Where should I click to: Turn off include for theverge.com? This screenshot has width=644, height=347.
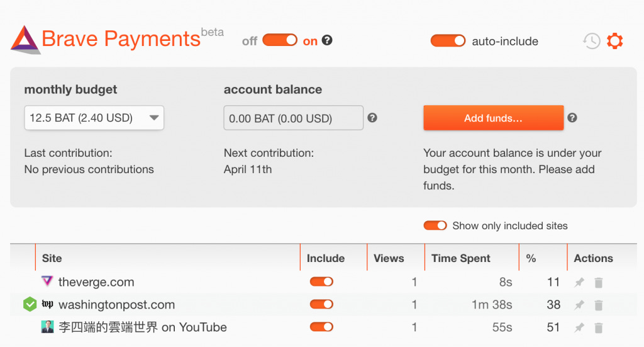pos(321,282)
